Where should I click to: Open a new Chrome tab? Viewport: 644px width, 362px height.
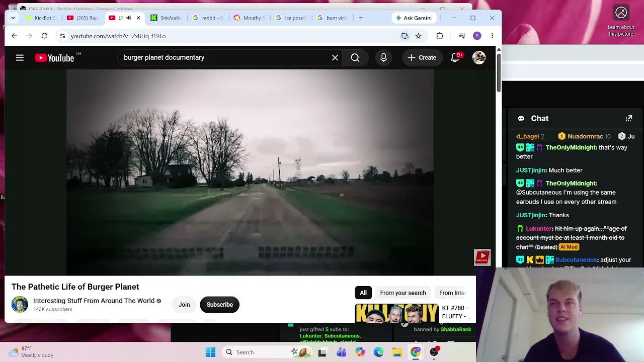click(x=361, y=18)
